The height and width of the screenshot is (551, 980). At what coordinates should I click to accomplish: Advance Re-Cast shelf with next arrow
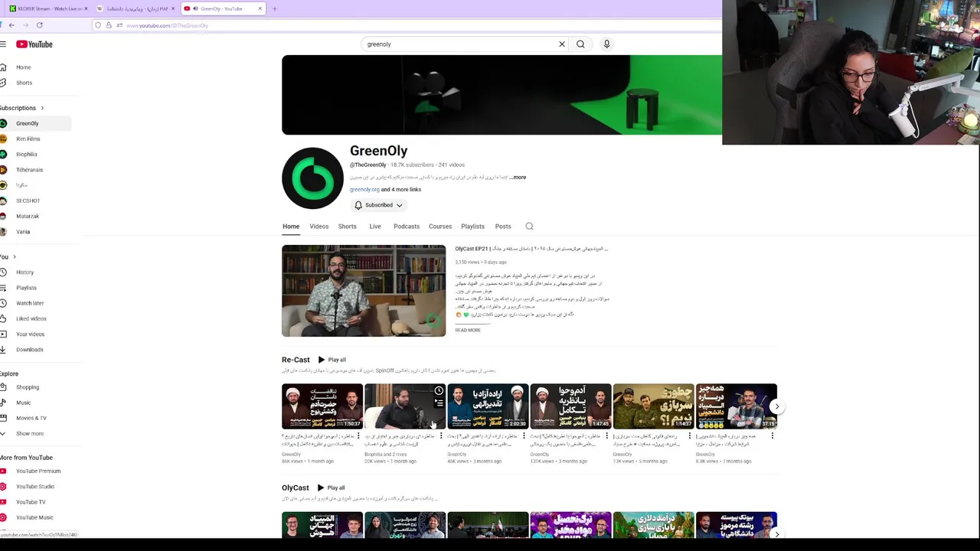click(777, 407)
